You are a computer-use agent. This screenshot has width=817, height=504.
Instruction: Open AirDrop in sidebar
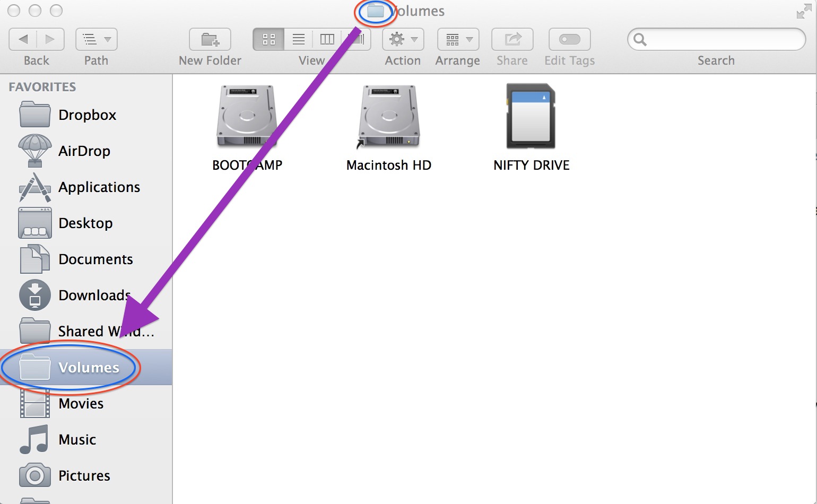coord(86,151)
